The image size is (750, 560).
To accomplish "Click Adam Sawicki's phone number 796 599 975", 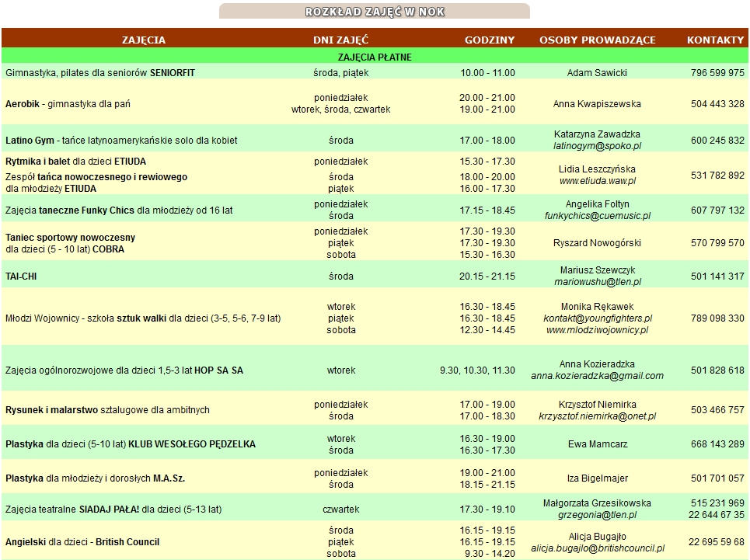I will pyautogui.click(x=717, y=73).
